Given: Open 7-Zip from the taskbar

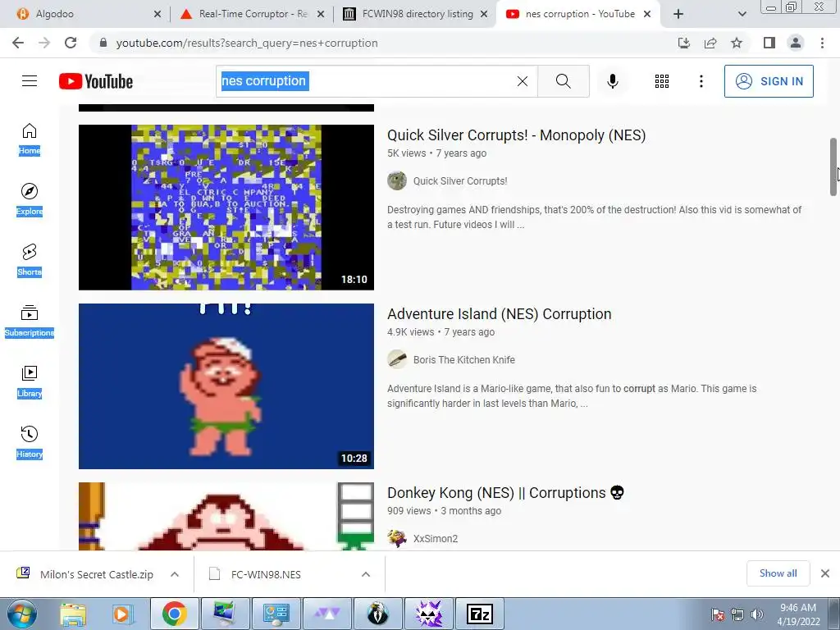Looking at the screenshot, I should point(480,614).
